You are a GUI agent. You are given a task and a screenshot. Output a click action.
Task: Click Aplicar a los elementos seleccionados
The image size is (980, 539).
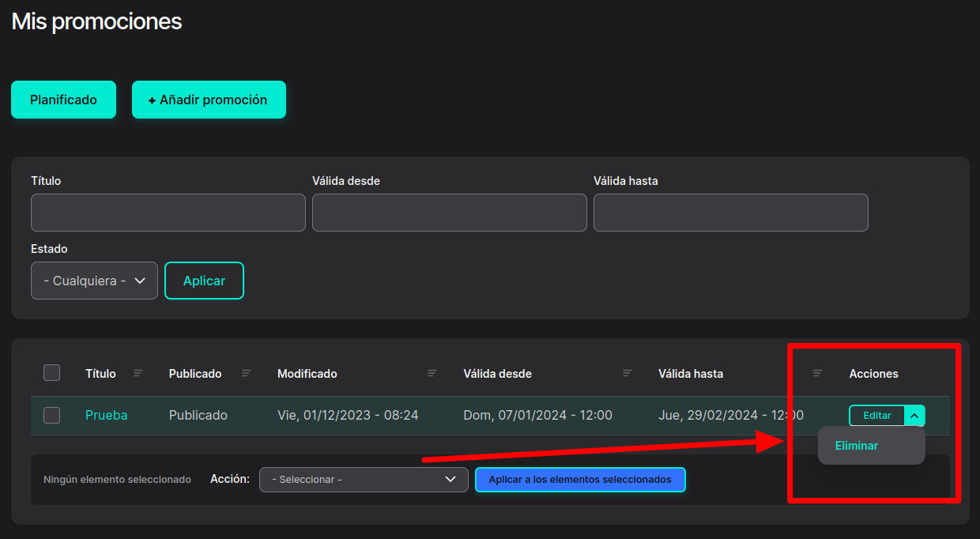tap(580, 480)
